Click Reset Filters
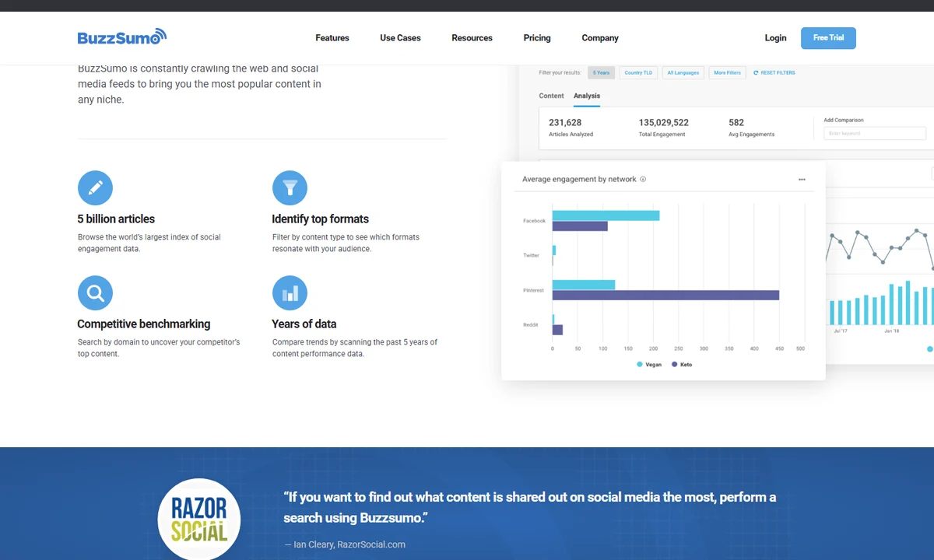This screenshot has width=934, height=560. coord(774,72)
